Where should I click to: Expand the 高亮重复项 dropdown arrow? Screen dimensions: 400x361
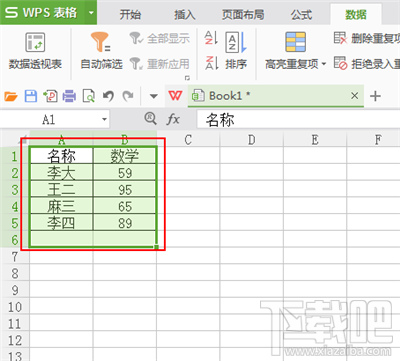(324, 63)
